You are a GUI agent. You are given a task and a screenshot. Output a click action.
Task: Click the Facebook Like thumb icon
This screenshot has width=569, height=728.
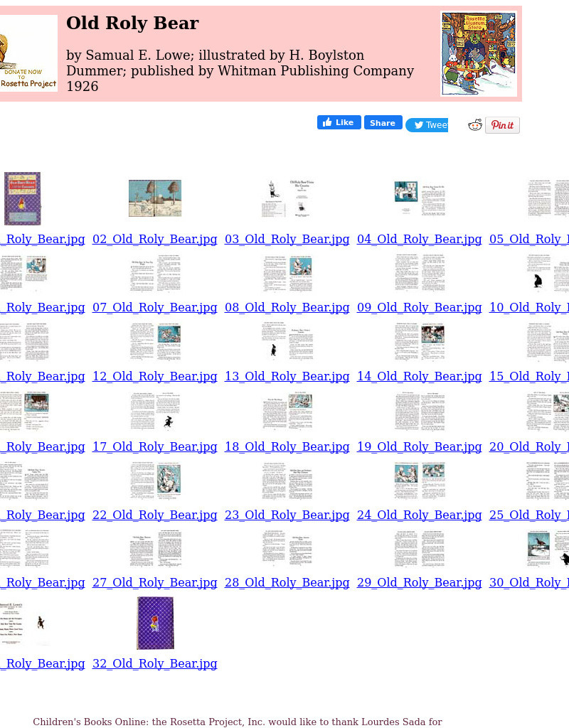327,122
